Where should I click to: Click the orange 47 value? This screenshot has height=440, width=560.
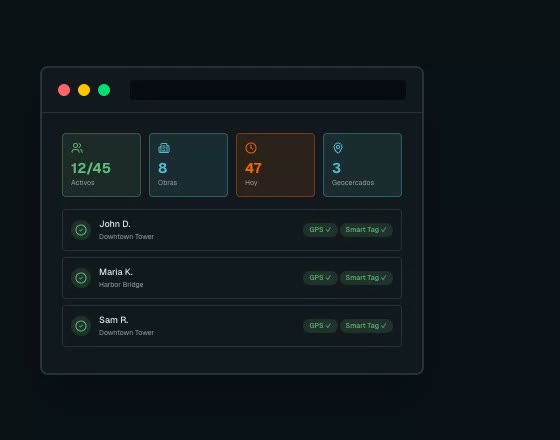pos(253,168)
